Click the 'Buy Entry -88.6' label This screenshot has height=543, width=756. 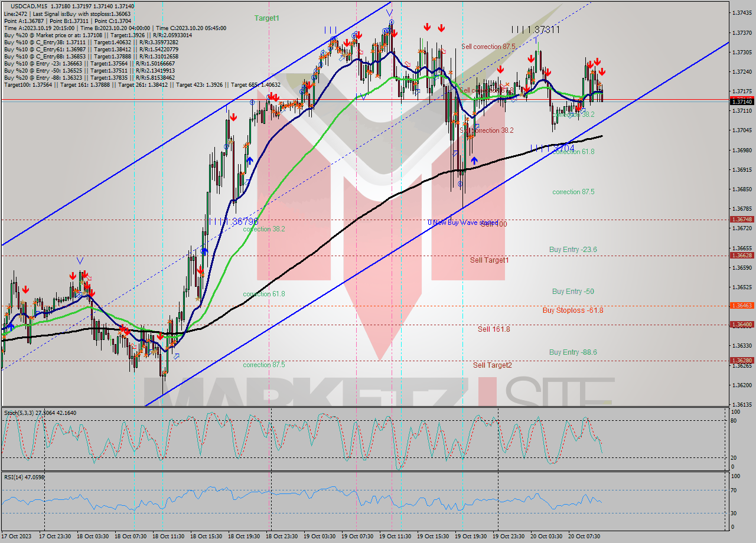point(573,352)
